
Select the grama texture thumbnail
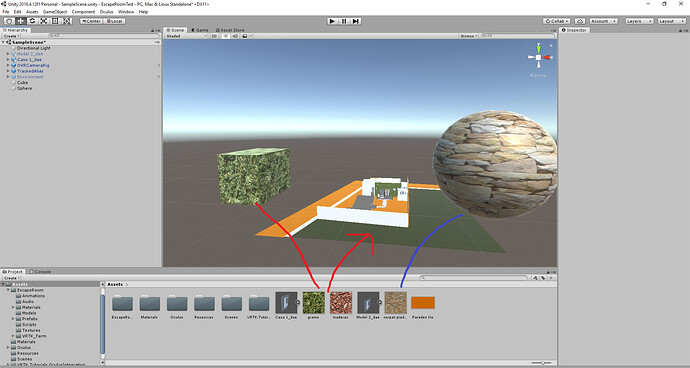[313, 303]
